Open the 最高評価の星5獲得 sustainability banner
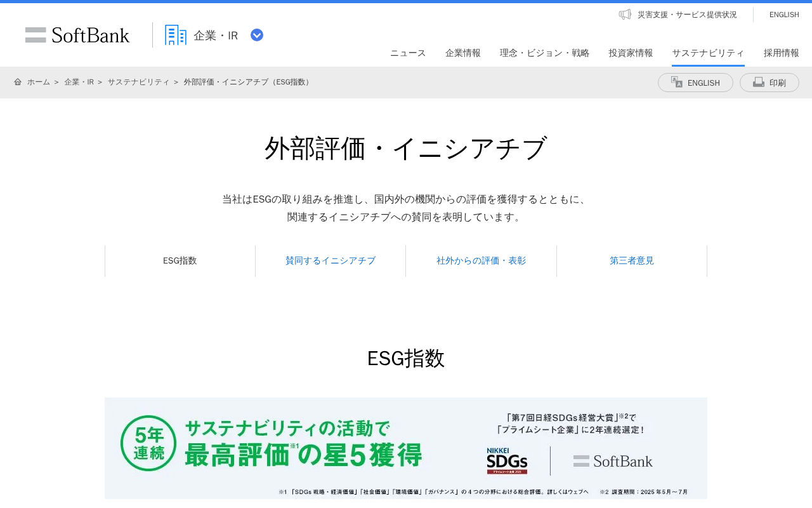The height and width of the screenshot is (508, 812). pyautogui.click(x=406, y=448)
